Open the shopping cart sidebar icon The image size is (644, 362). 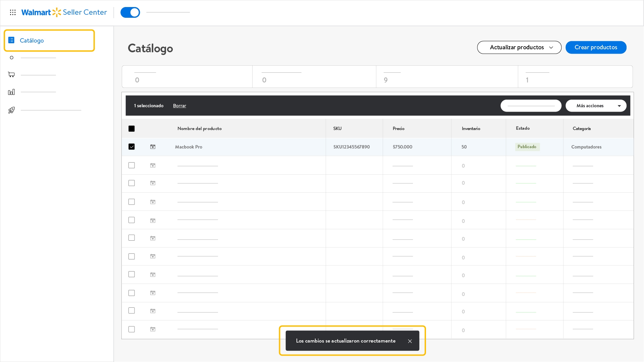pos(11,74)
